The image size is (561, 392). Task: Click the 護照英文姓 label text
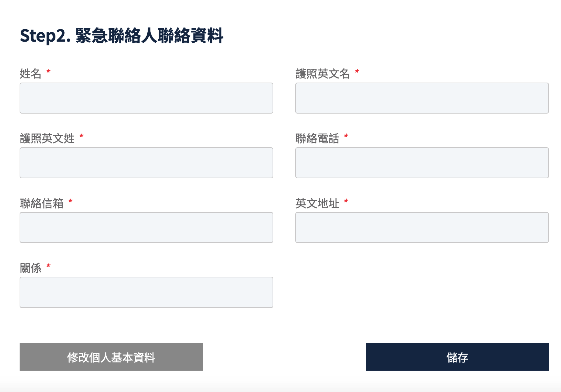point(47,138)
